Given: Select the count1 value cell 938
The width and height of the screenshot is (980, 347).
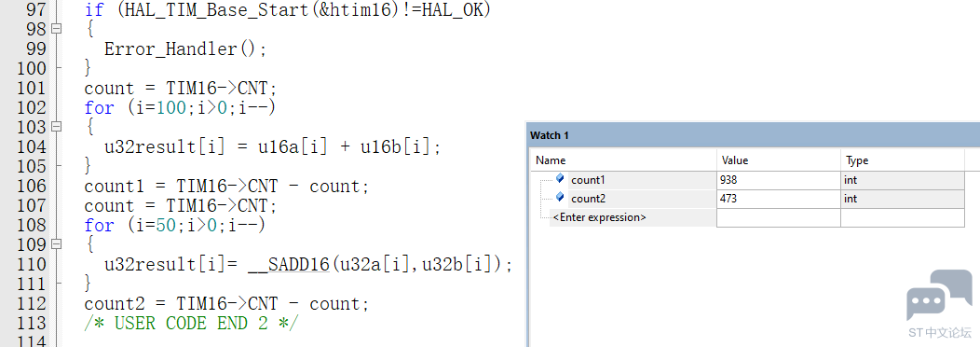Looking at the screenshot, I should click(778, 180).
